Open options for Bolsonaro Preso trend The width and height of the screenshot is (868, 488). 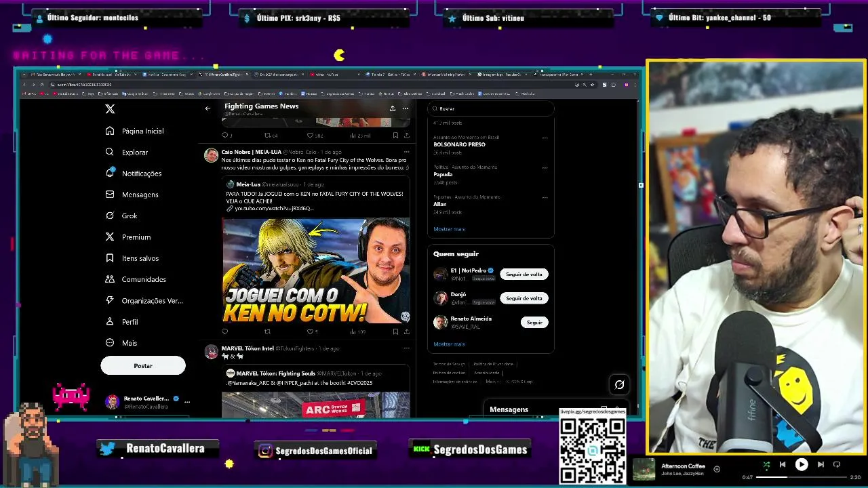pyautogui.click(x=545, y=138)
